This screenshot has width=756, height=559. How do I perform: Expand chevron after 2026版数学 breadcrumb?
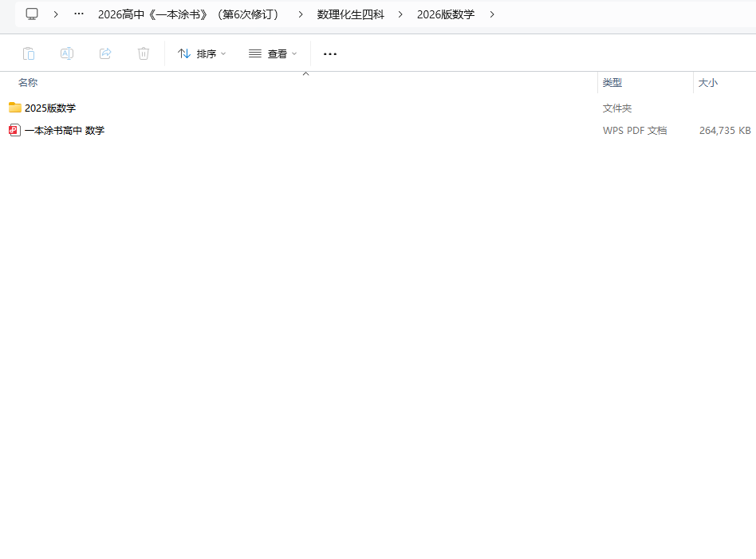coord(492,14)
